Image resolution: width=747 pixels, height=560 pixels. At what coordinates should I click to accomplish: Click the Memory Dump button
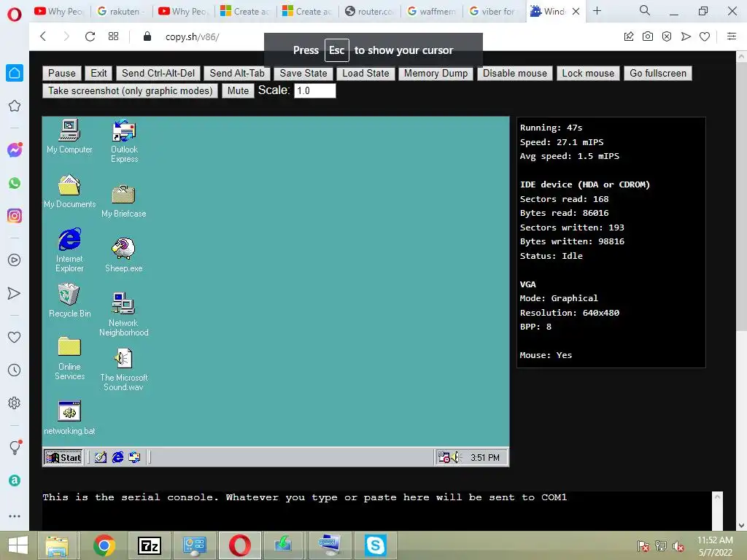pos(436,74)
